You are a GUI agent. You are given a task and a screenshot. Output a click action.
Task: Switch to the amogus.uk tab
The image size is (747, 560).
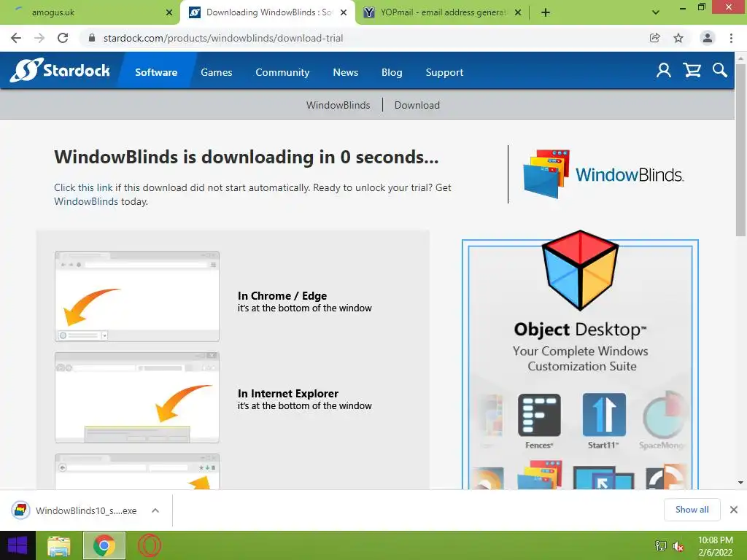(90, 12)
